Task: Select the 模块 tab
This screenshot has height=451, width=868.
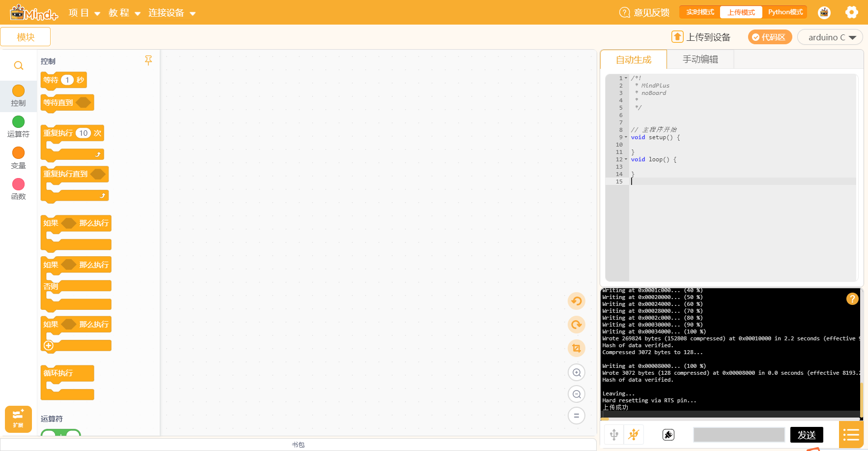Action: (26, 37)
